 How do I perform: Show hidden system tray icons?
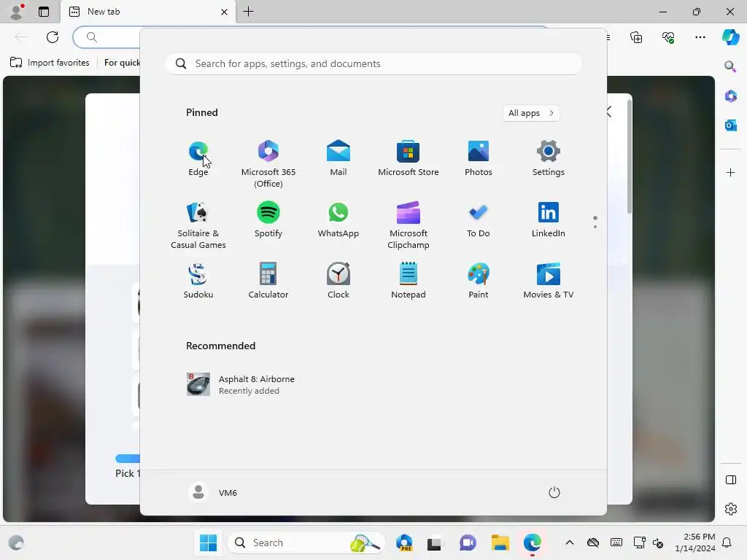[x=569, y=542]
